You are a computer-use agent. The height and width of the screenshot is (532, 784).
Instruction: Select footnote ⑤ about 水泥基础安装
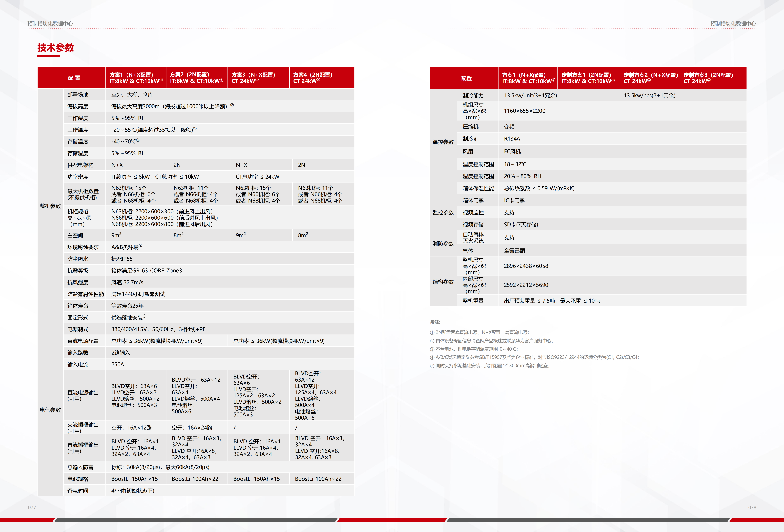click(490, 366)
